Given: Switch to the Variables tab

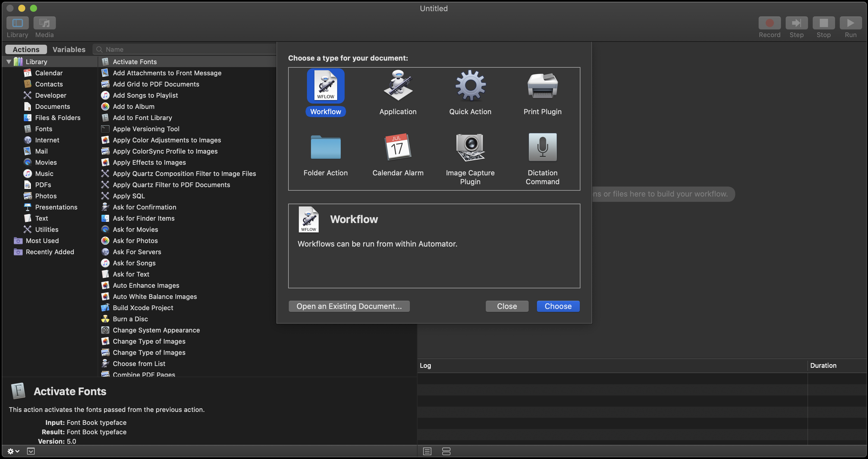Looking at the screenshot, I should [69, 49].
